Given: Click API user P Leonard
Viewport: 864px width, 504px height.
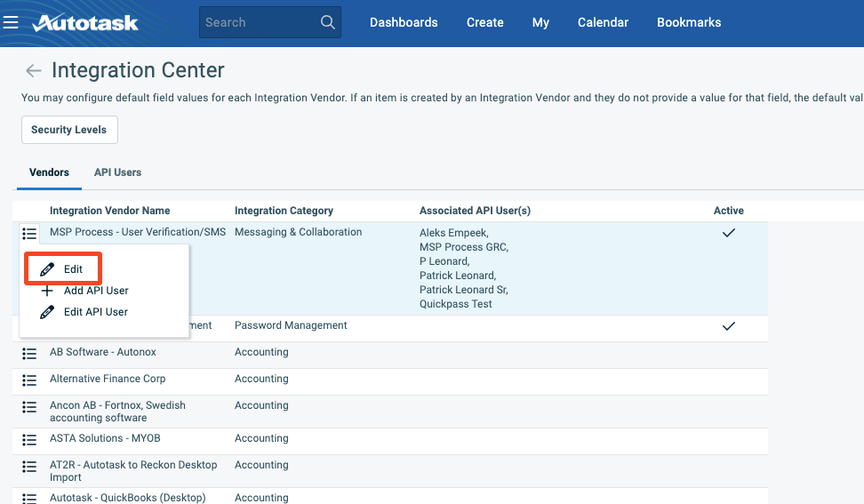Looking at the screenshot, I should coord(444,261).
